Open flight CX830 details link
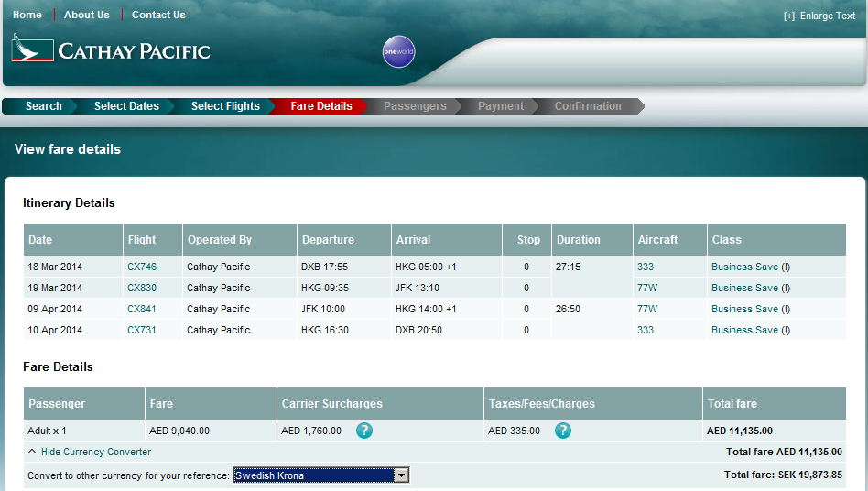Screen dimensions: 868x491 pos(142,288)
